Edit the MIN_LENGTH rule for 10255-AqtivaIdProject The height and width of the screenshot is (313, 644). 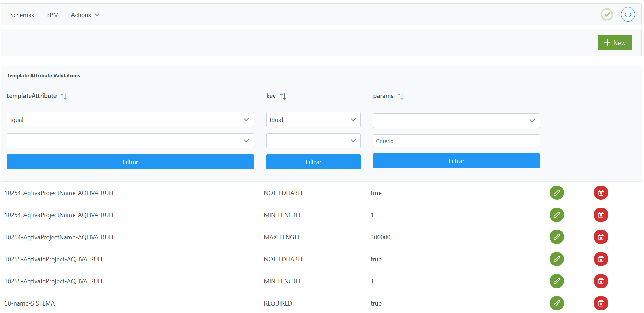tap(557, 281)
